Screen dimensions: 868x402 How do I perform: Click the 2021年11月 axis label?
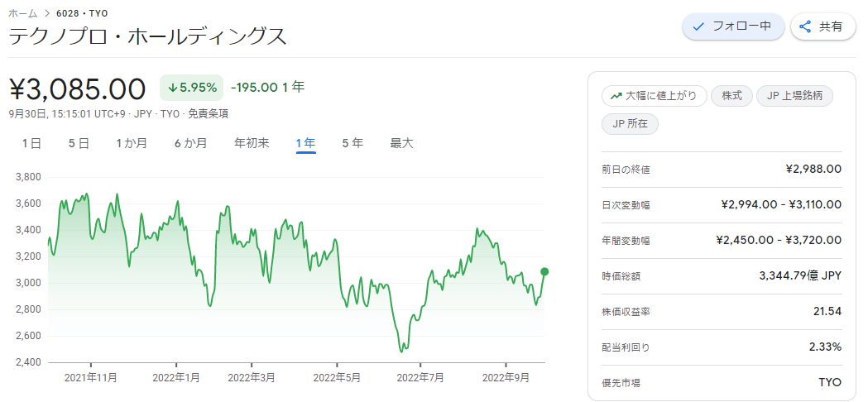point(90,378)
